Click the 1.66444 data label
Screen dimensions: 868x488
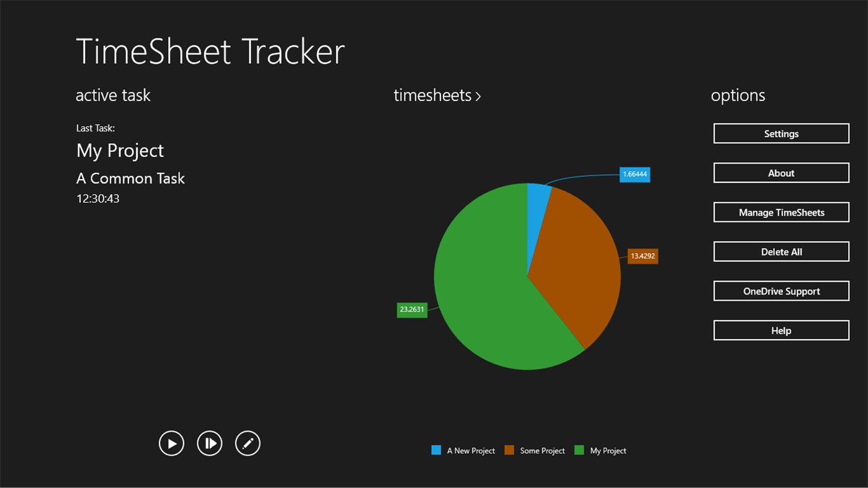coord(635,175)
